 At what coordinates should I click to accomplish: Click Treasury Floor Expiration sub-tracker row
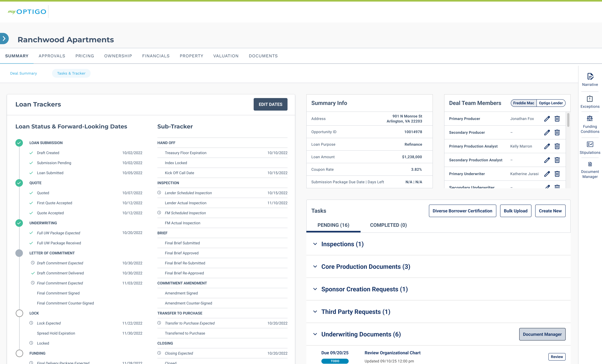(222, 153)
